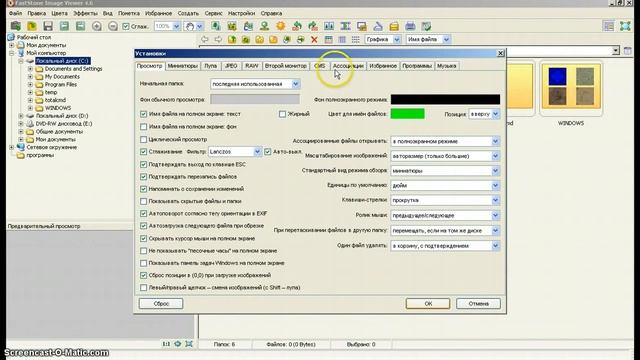
Task: Enable the Жирный bold checkbox
Action: pyautogui.click(x=282, y=114)
